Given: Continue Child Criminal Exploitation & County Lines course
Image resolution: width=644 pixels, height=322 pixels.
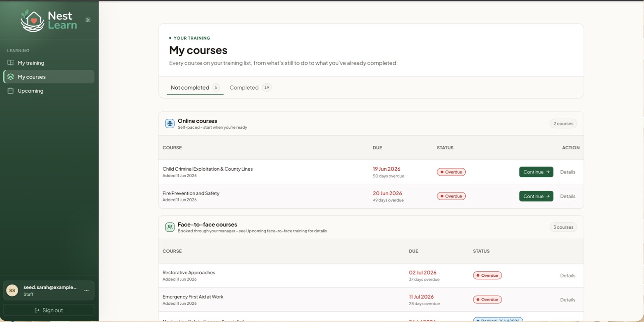Looking at the screenshot, I should (536, 172).
